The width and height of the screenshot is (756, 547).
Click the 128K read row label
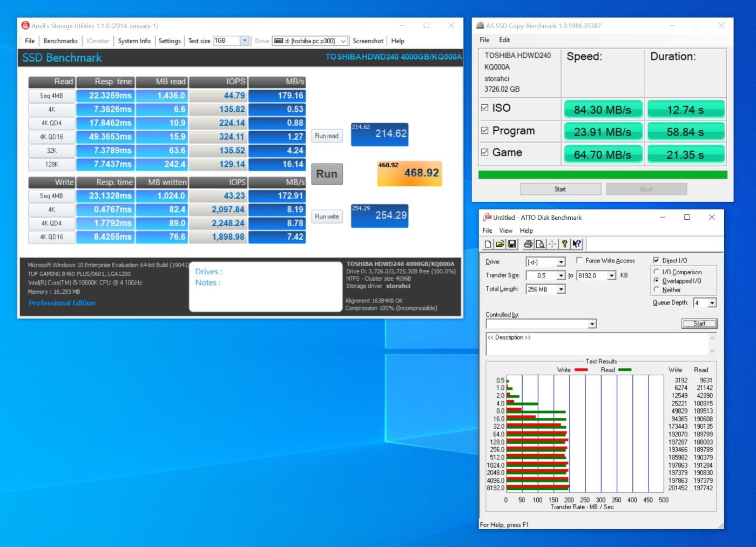click(x=51, y=165)
